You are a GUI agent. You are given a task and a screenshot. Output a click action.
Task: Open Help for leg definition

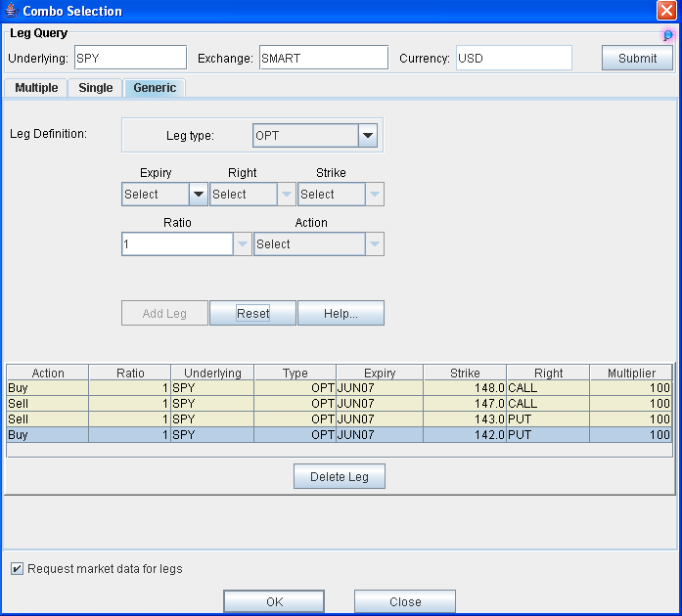(341, 313)
